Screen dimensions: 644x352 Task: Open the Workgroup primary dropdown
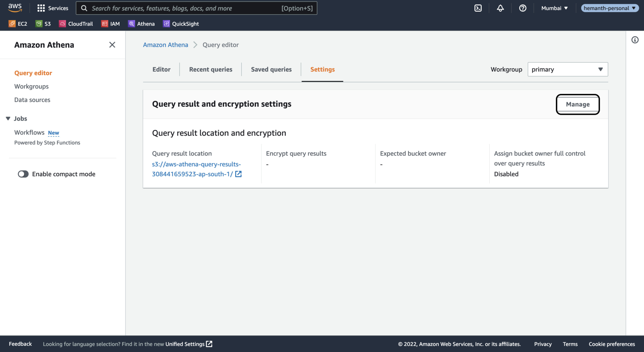(x=567, y=69)
